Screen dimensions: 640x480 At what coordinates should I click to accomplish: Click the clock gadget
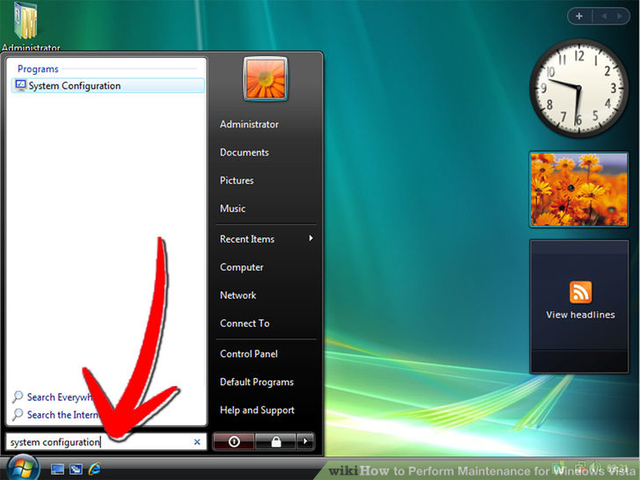click(x=579, y=88)
